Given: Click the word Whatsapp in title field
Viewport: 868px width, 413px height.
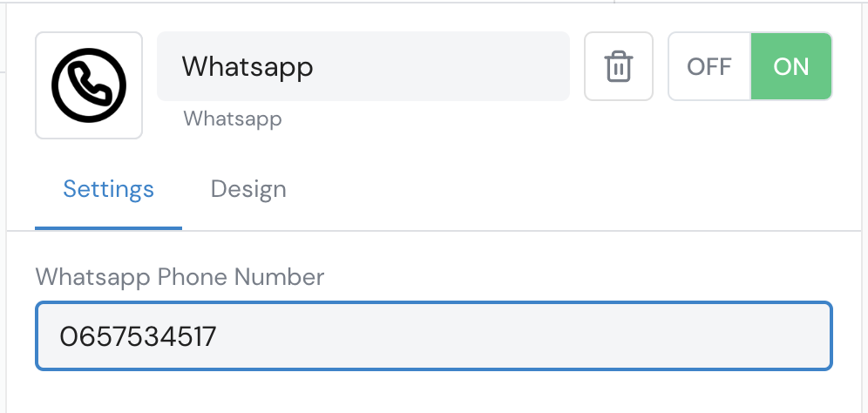Looking at the screenshot, I should pos(248,67).
